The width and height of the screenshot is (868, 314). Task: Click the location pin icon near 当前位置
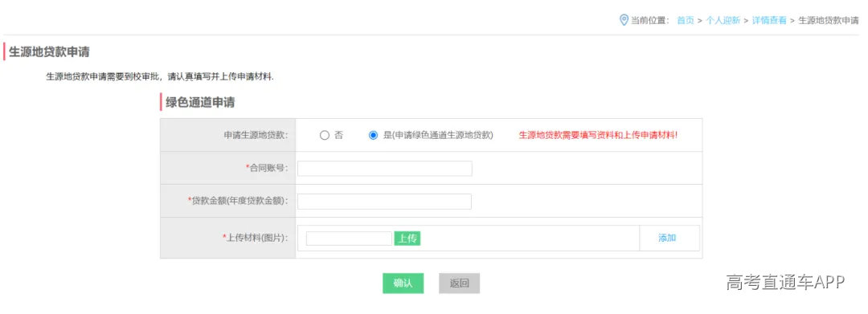tap(624, 20)
